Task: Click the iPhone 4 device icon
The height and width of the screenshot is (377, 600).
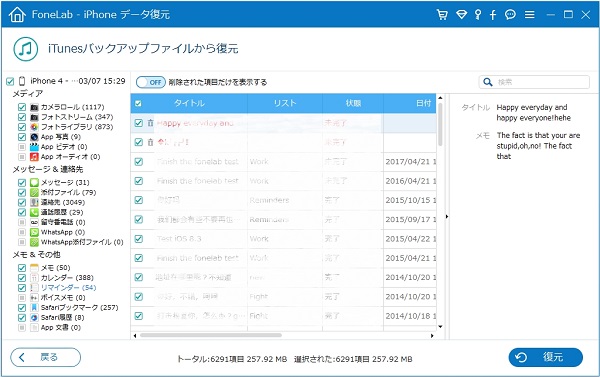Action: point(22,81)
